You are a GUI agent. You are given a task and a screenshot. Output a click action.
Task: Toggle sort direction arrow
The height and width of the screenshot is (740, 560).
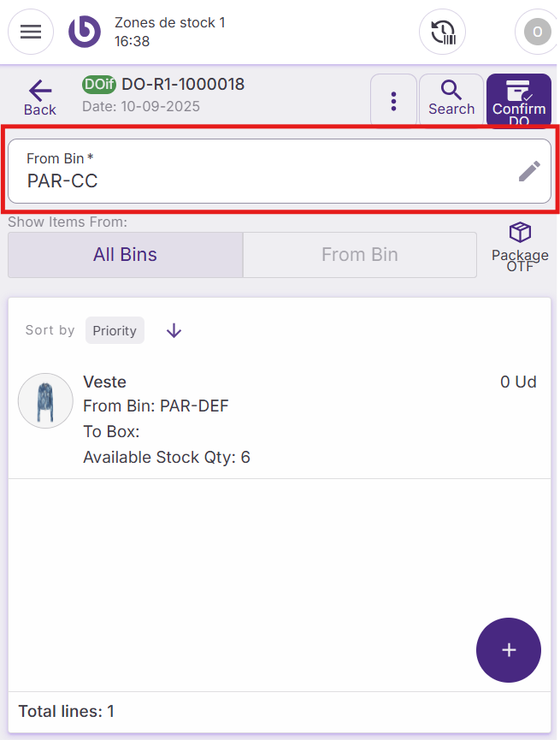tap(174, 330)
